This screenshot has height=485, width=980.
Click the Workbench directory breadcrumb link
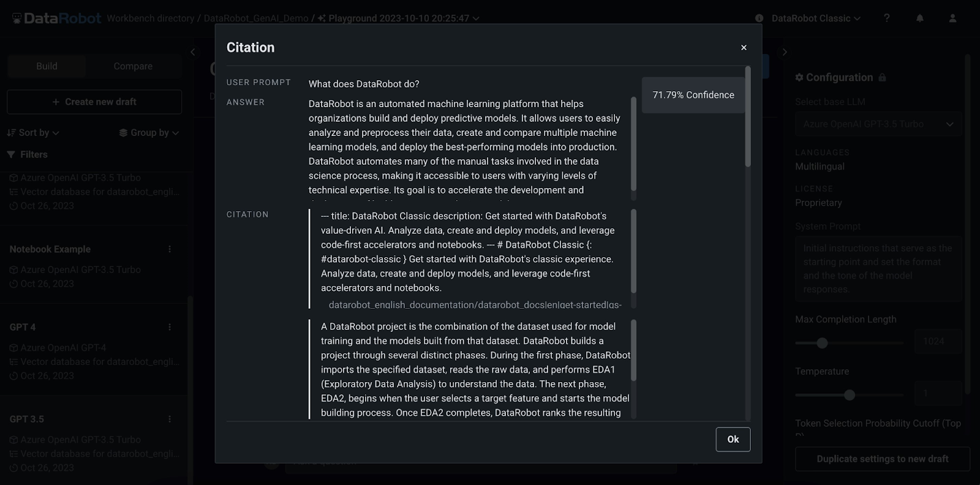coord(150,18)
